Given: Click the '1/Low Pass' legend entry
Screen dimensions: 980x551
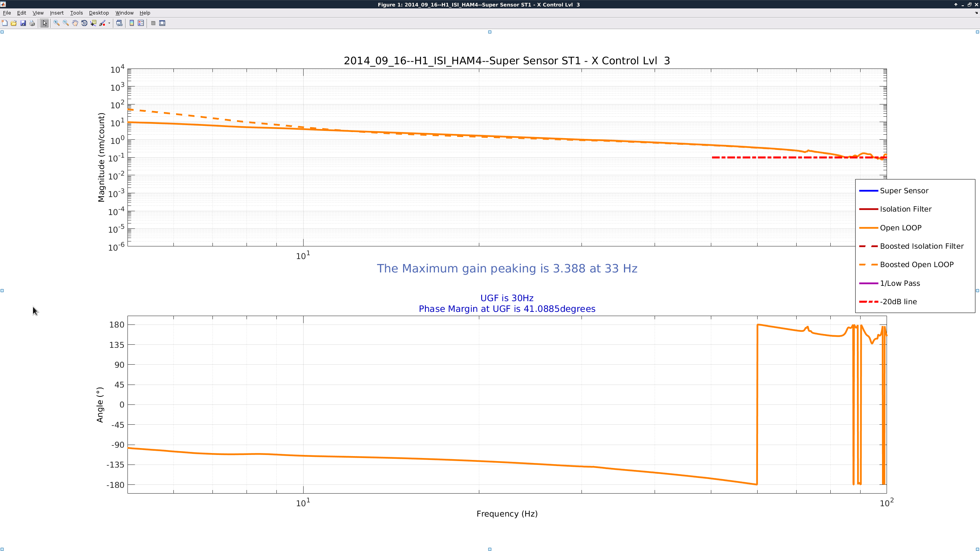Looking at the screenshot, I should pos(900,283).
